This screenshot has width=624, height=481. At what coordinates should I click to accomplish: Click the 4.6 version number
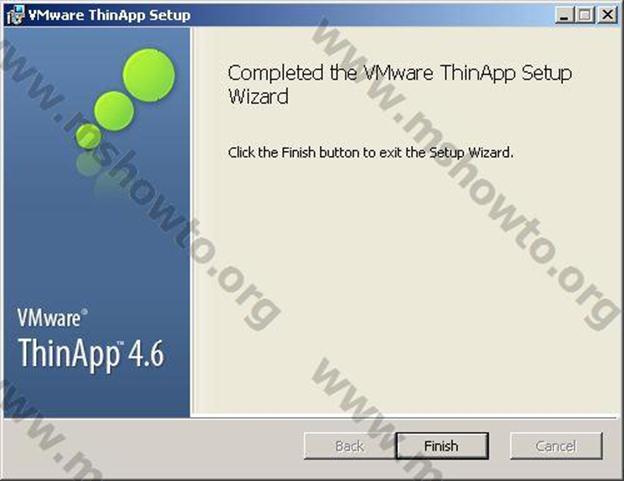146,353
